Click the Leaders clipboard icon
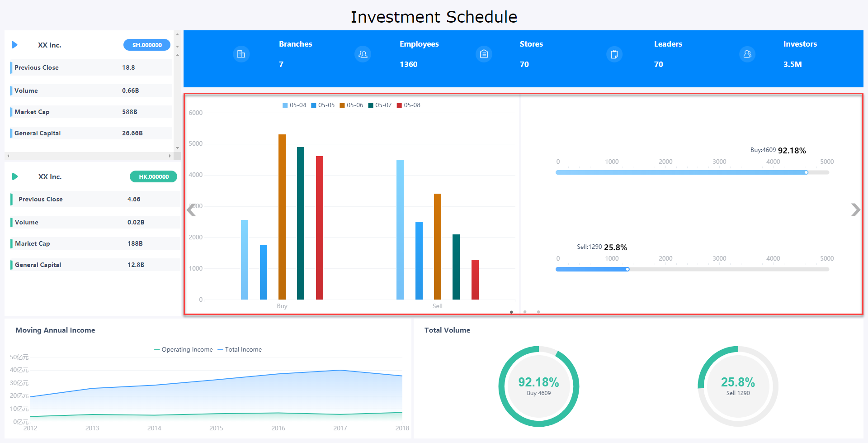 tap(614, 54)
